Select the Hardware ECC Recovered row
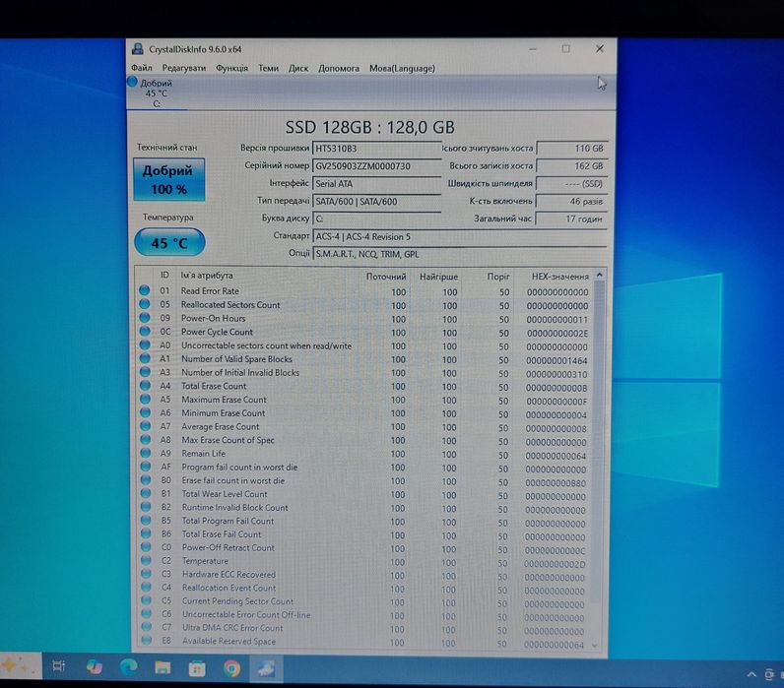Image resolution: width=784 pixels, height=688 pixels. (363, 575)
